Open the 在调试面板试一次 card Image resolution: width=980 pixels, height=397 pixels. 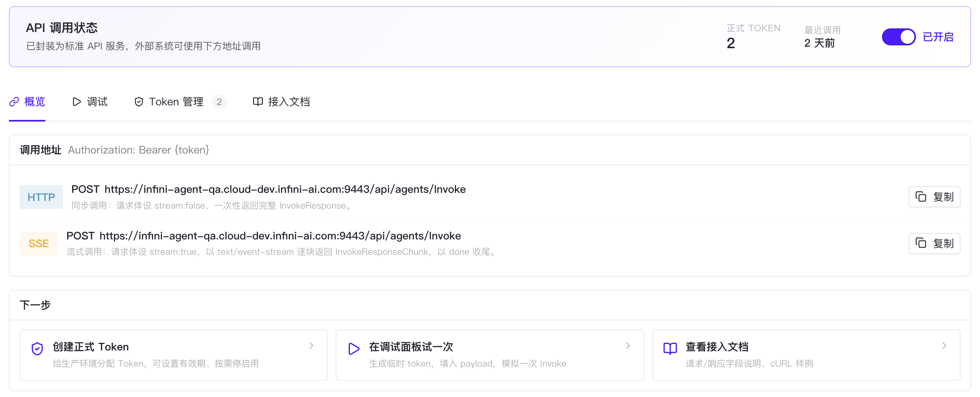click(490, 355)
